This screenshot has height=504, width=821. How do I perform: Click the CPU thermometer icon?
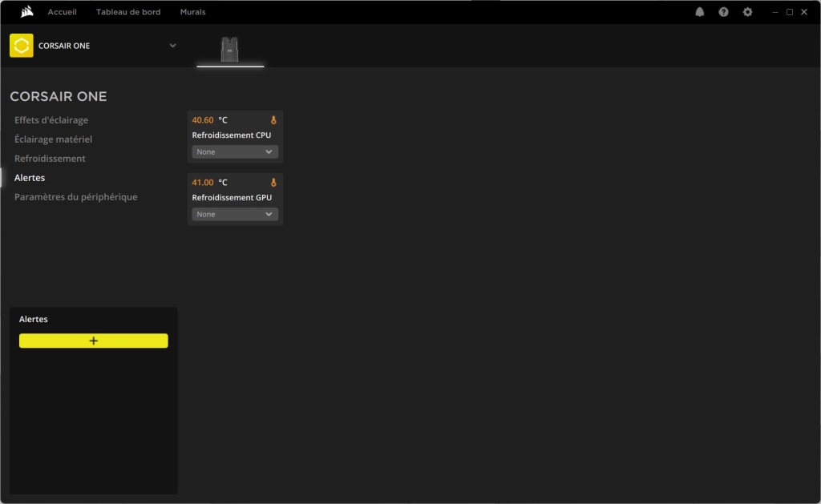coord(273,120)
